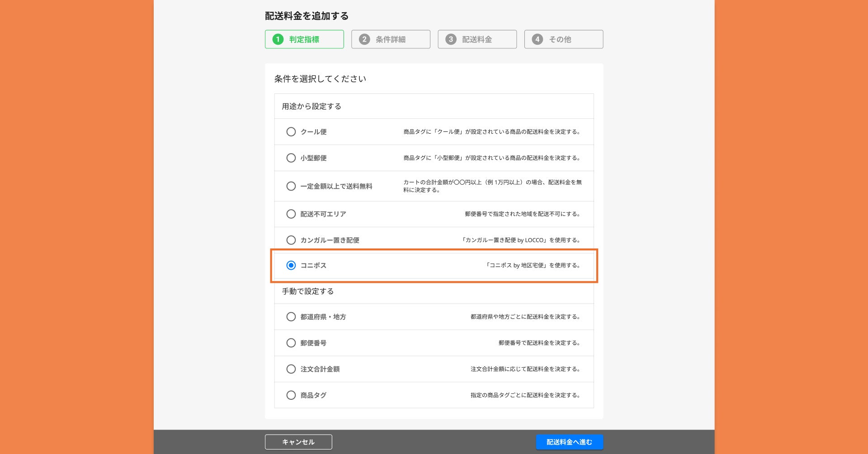868x454 pixels.
Task: Click the gray number 4 step icon
Action: click(537, 39)
